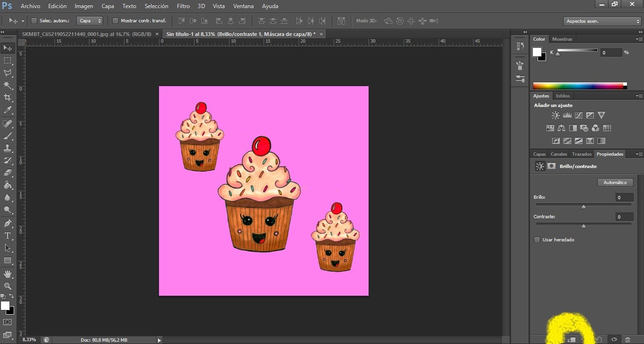Open the Ventana menu
The height and width of the screenshot is (344, 644).
pos(243,6)
